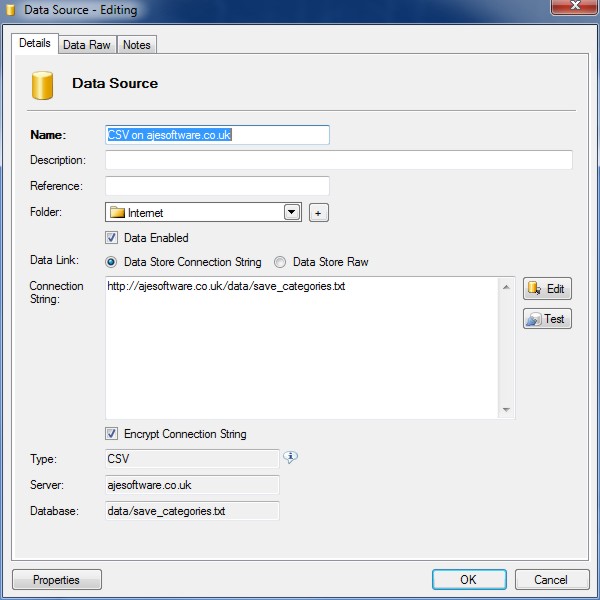
Task: Switch to the Data Raw tab
Action: click(x=87, y=45)
